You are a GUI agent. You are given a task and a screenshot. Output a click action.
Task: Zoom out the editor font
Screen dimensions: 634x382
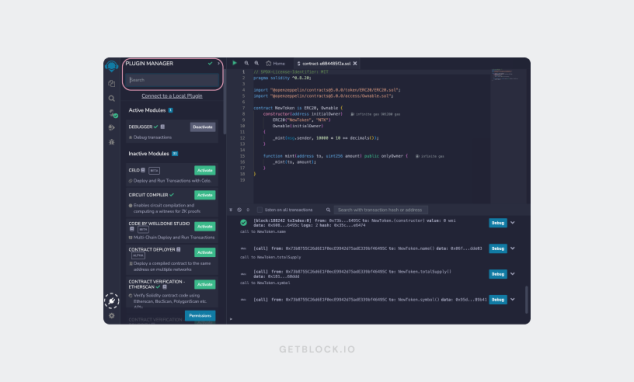(x=246, y=63)
